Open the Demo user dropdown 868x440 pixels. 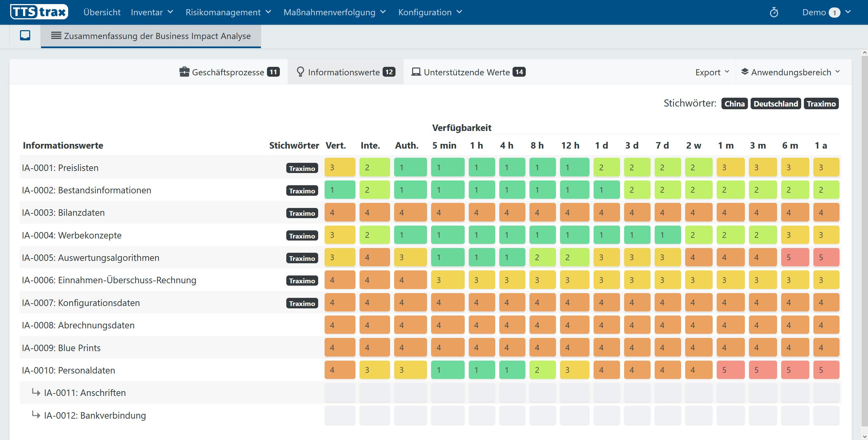click(x=826, y=12)
